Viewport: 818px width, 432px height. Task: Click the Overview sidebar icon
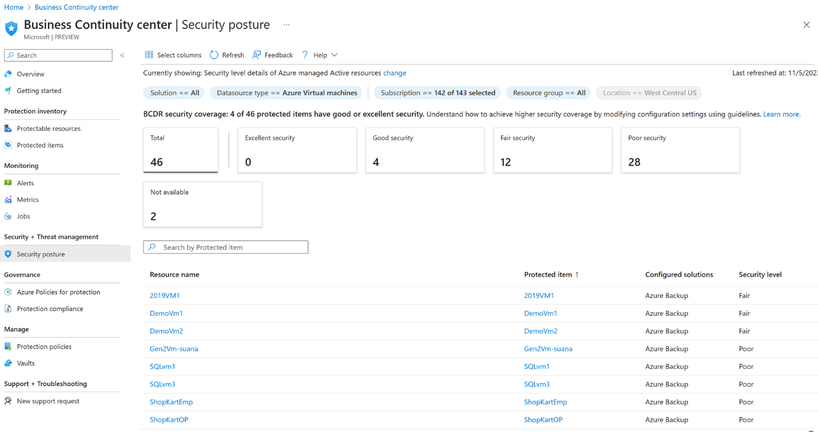pyautogui.click(x=8, y=74)
